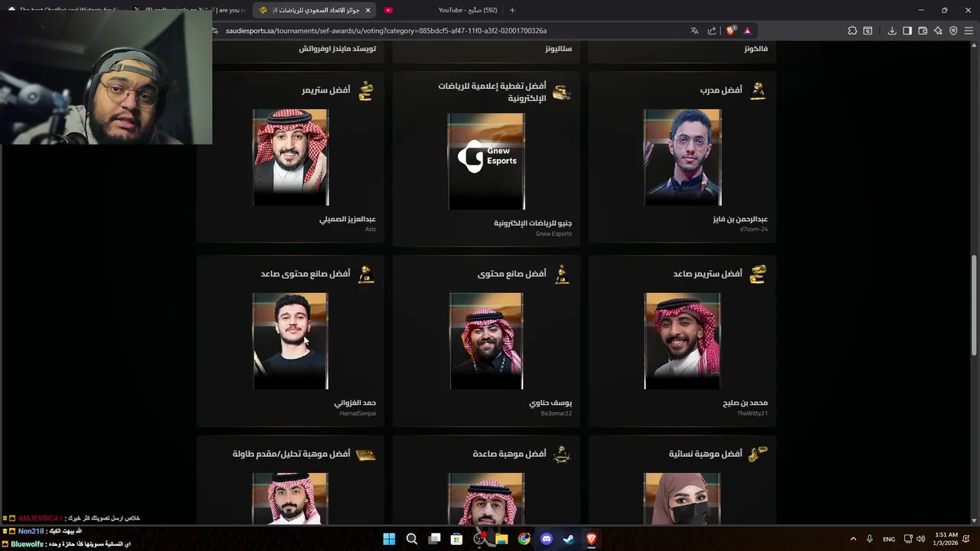Click award icon beside أفضل ستريمر صاعد
The width and height of the screenshot is (980, 551).
(x=758, y=274)
